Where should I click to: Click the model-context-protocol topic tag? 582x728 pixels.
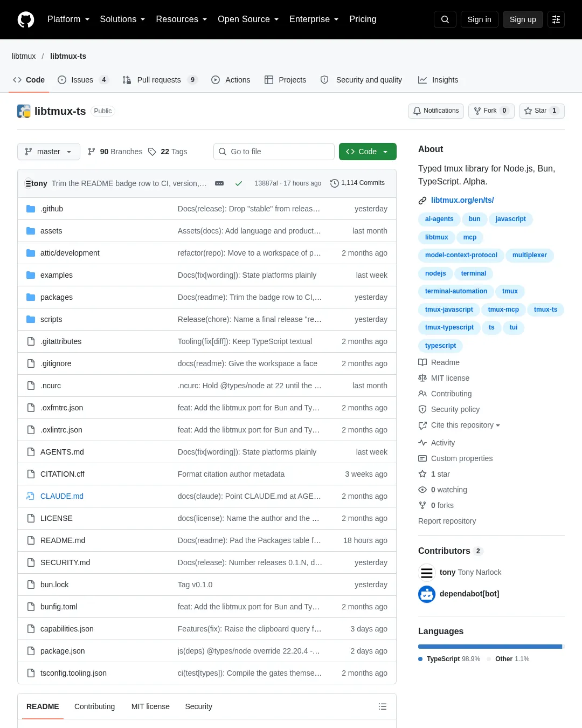pyautogui.click(x=461, y=255)
